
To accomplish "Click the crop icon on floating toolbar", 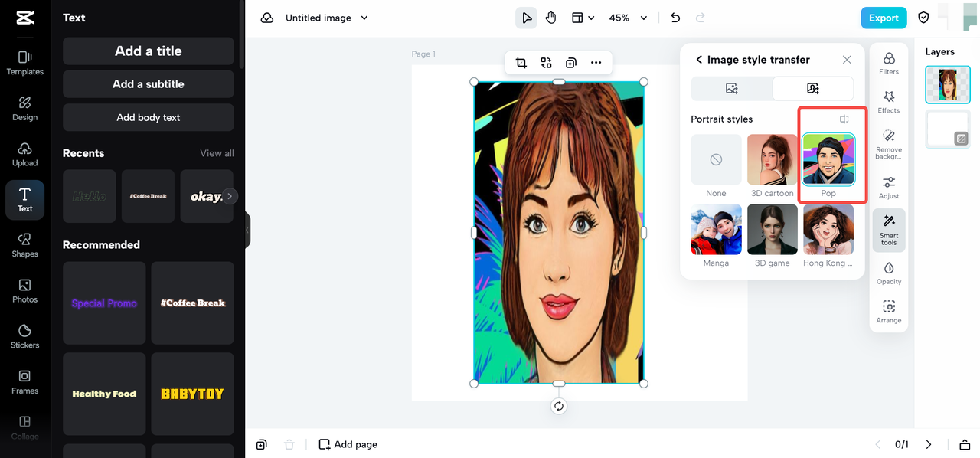I will click(x=521, y=63).
